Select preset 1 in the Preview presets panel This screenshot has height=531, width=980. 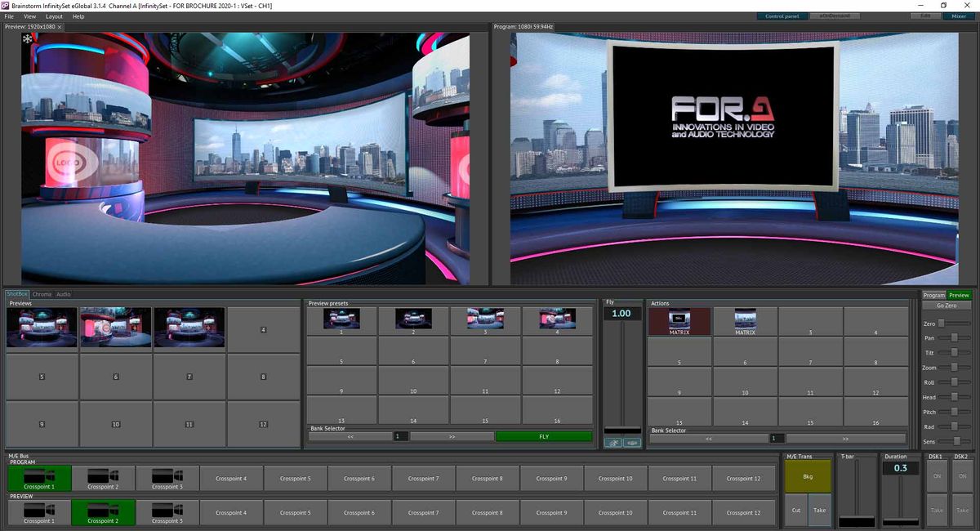[x=341, y=320]
